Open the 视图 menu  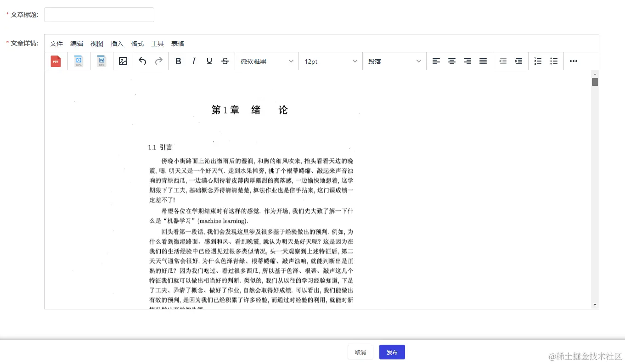(x=97, y=44)
